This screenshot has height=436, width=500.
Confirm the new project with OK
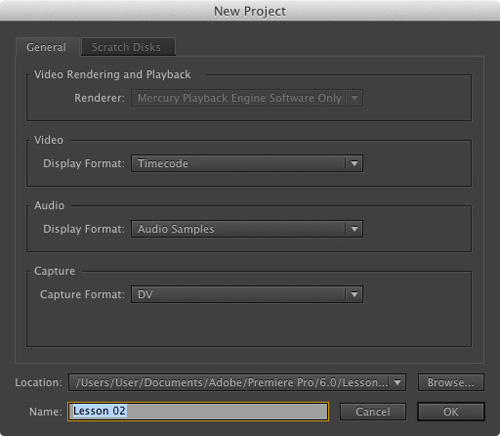click(x=451, y=412)
